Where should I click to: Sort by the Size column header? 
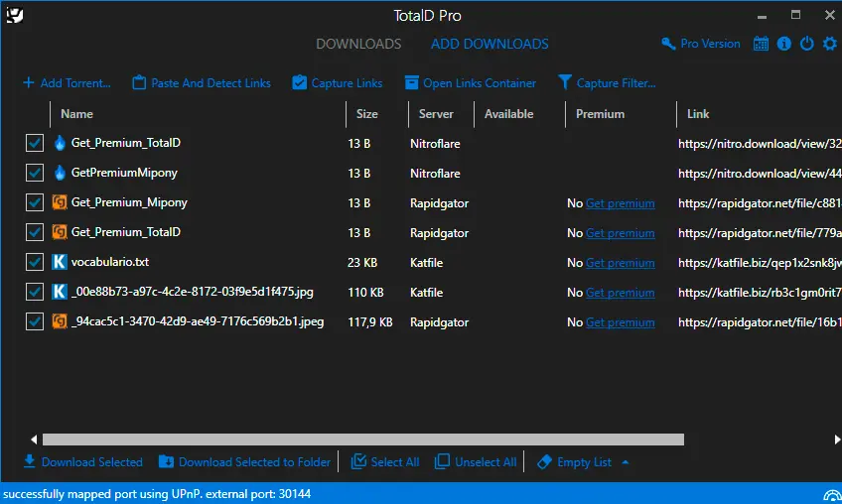367,114
